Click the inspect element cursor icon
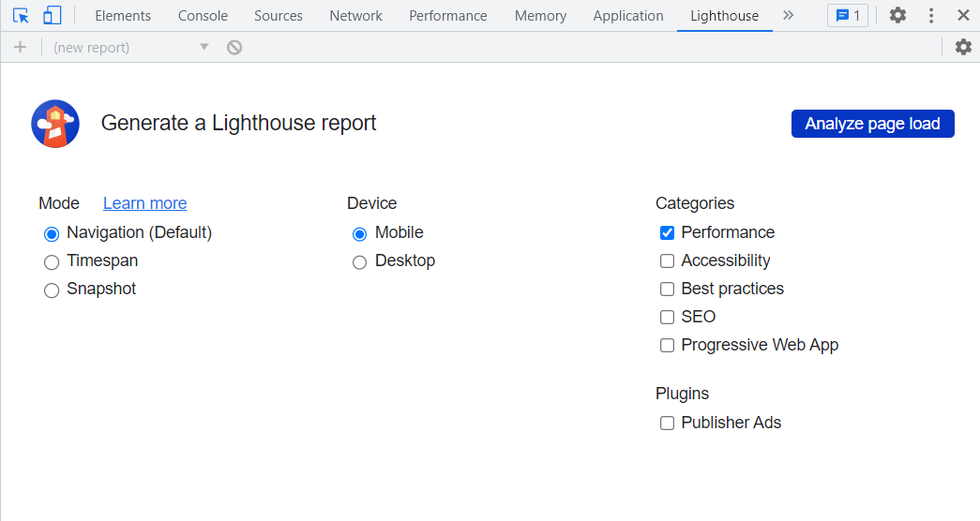The image size is (980, 521). (21, 15)
